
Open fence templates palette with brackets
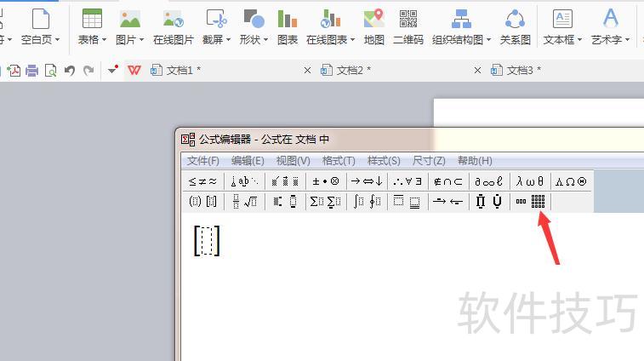202,202
